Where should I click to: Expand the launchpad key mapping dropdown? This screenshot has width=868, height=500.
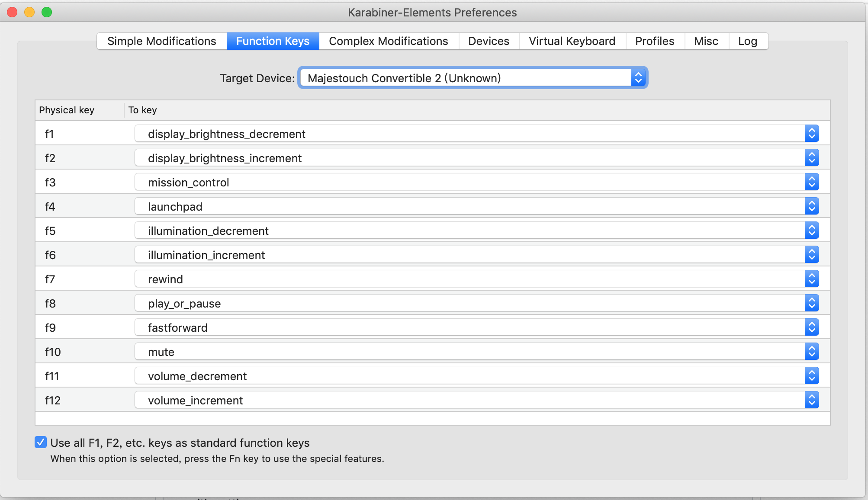476,206
